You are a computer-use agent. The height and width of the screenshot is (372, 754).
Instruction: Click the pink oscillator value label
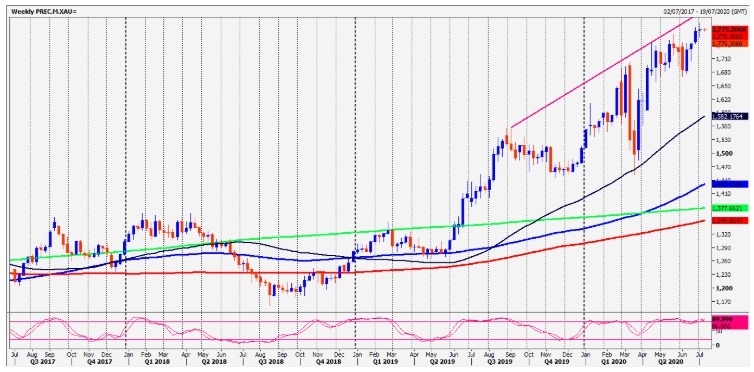(x=729, y=322)
